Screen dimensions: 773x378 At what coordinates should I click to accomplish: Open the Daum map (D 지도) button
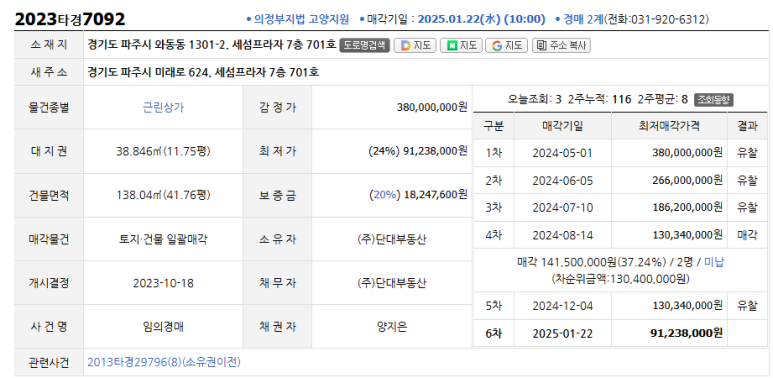tap(415, 45)
